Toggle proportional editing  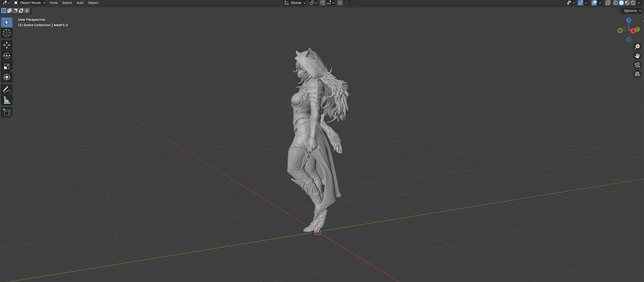(x=340, y=3)
